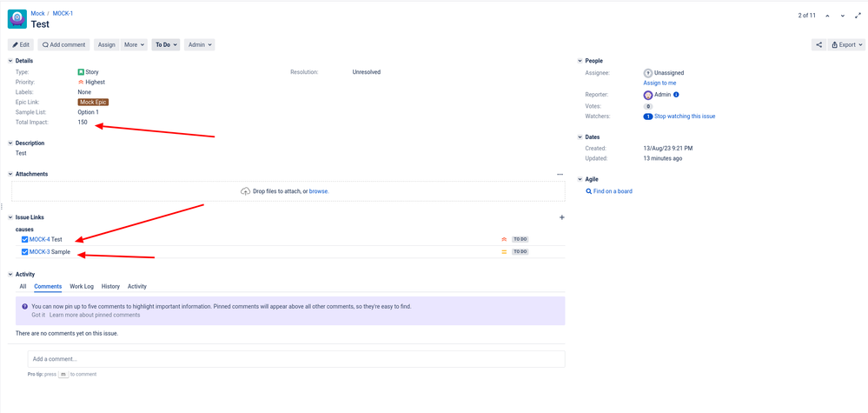
Task: Click Sample List value Option 1
Action: point(88,112)
